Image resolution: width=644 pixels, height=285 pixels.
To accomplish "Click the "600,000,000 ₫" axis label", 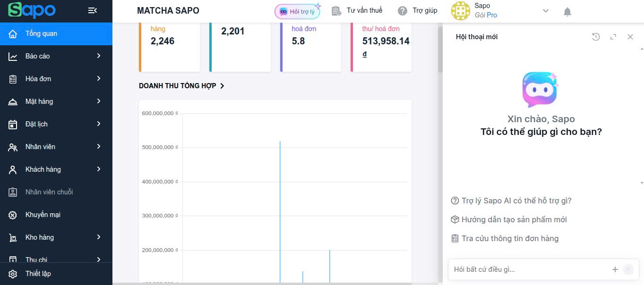I will (160, 113).
